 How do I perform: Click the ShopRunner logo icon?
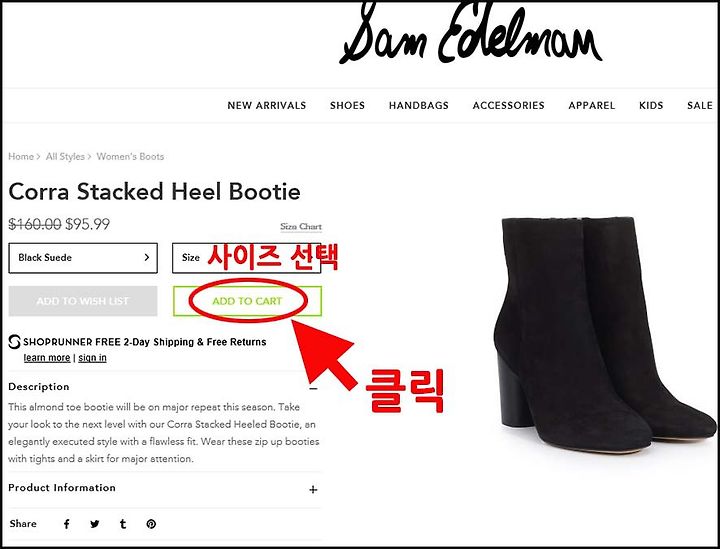pos(14,342)
